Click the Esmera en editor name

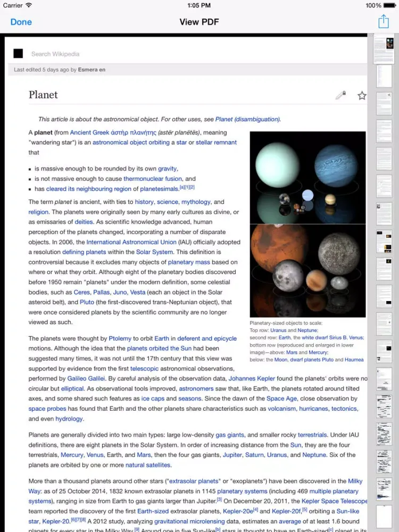coord(92,70)
